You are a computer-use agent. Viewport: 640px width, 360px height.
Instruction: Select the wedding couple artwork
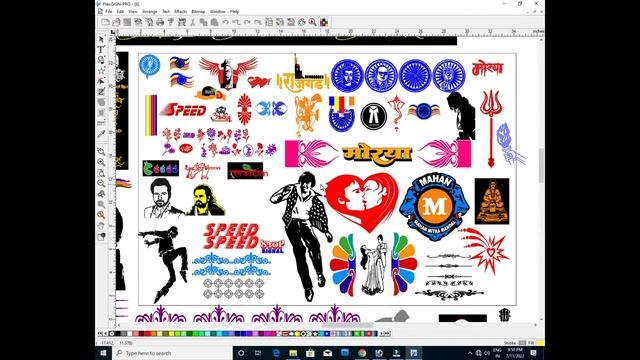(x=374, y=264)
